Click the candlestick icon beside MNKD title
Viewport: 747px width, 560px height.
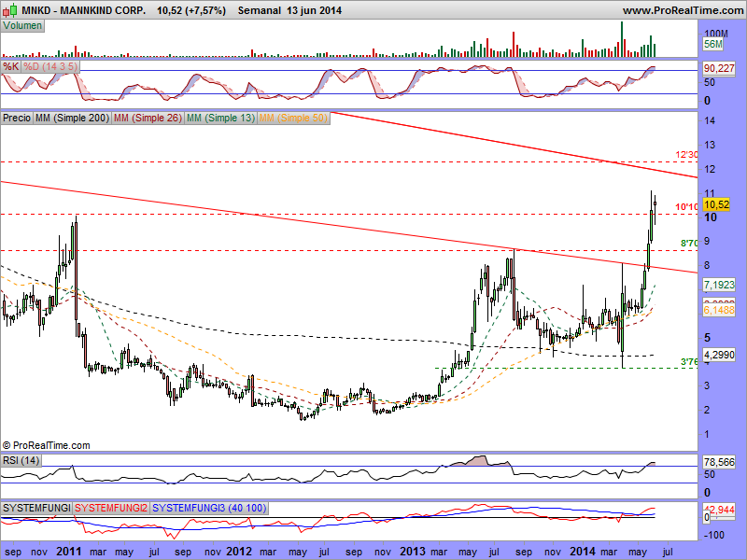[9, 10]
